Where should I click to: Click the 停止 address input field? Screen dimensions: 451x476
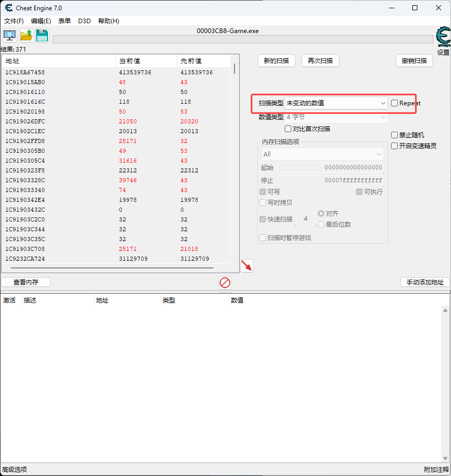[330, 180]
